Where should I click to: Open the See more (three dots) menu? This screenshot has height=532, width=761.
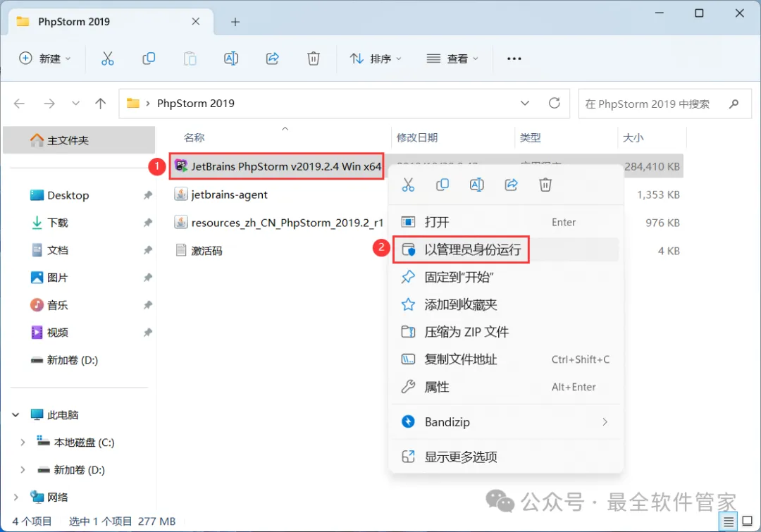click(x=514, y=58)
